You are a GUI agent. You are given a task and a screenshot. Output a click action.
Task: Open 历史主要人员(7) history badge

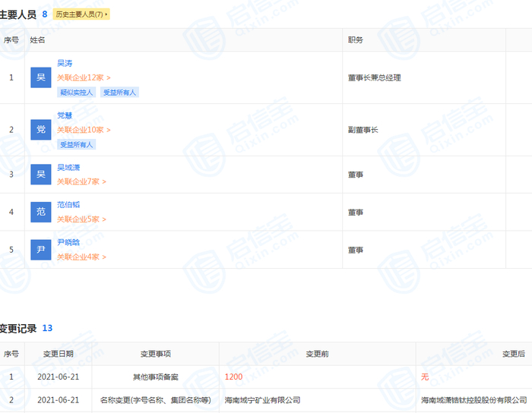pos(81,14)
